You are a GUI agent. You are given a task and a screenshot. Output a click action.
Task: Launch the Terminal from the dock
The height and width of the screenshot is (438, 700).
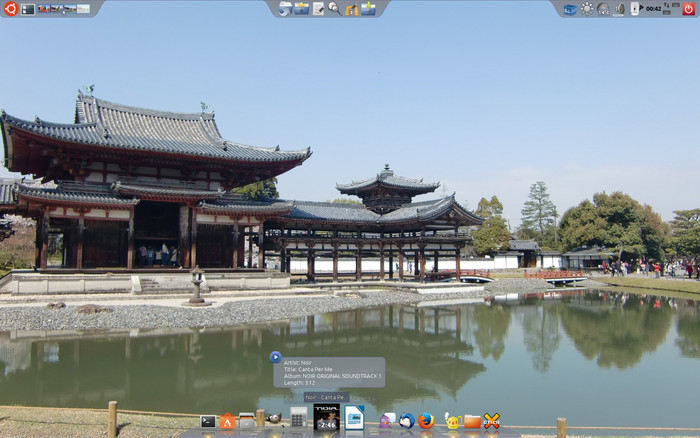click(208, 421)
